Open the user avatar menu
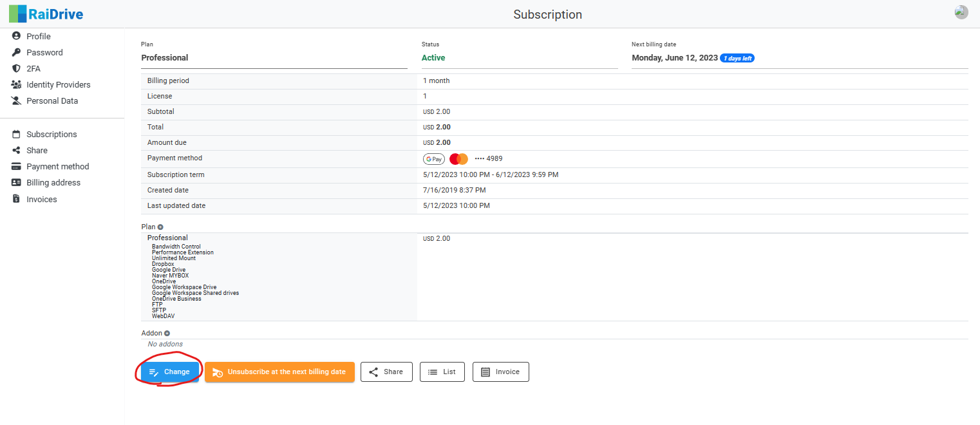980x425 pixels. click(x=961, y=12)
